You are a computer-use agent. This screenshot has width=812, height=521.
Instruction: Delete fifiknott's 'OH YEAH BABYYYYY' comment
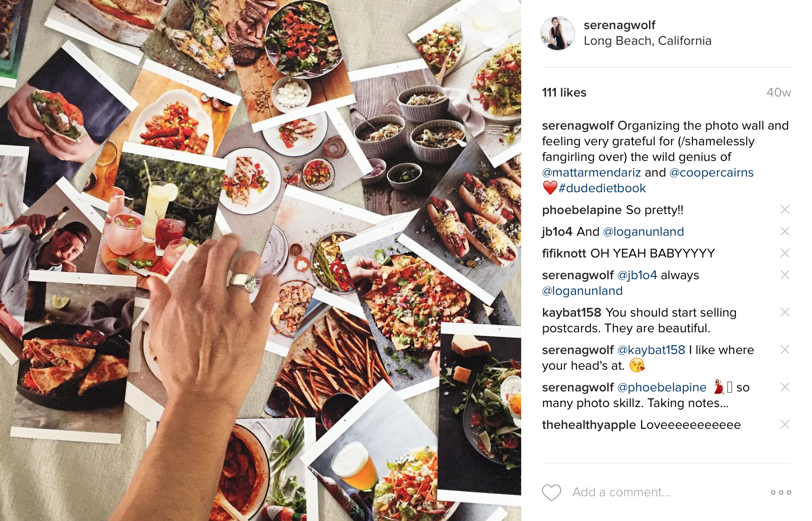tap(785, 253)
